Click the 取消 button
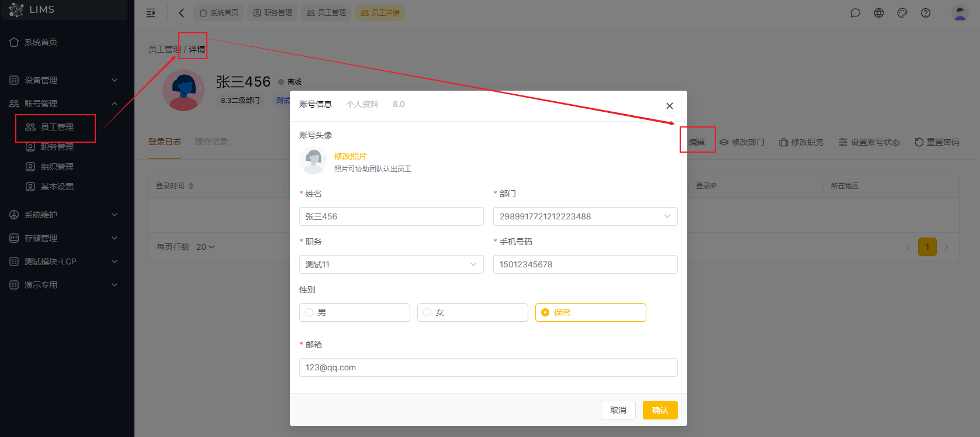 click(618, 410)
